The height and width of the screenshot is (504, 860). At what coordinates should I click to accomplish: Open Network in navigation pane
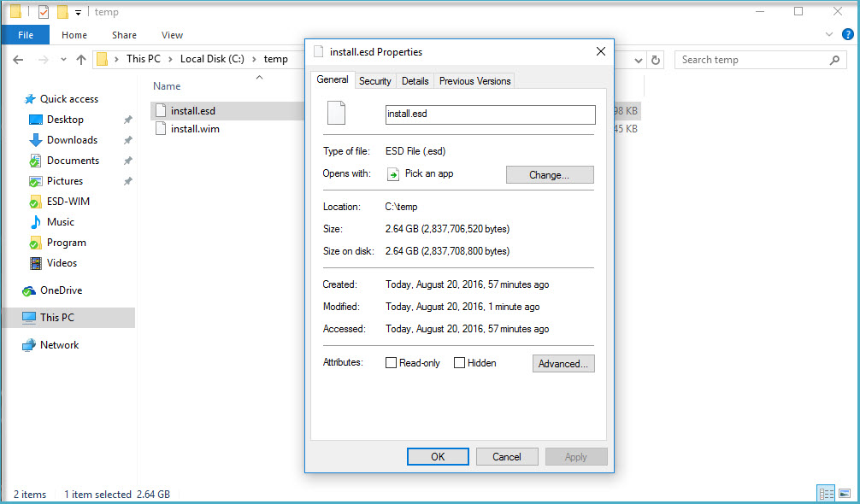click(59, 345)
